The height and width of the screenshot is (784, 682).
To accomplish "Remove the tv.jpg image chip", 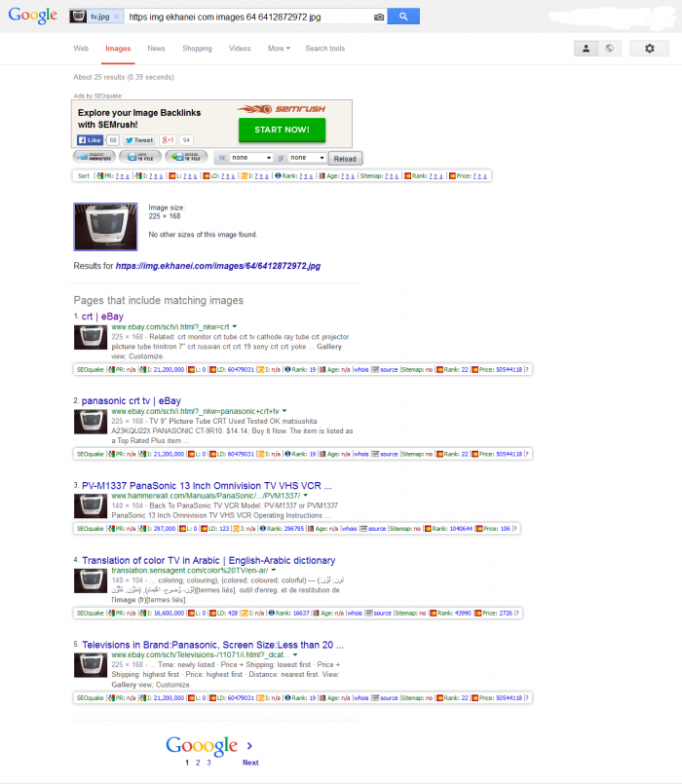I will [117, 17].
